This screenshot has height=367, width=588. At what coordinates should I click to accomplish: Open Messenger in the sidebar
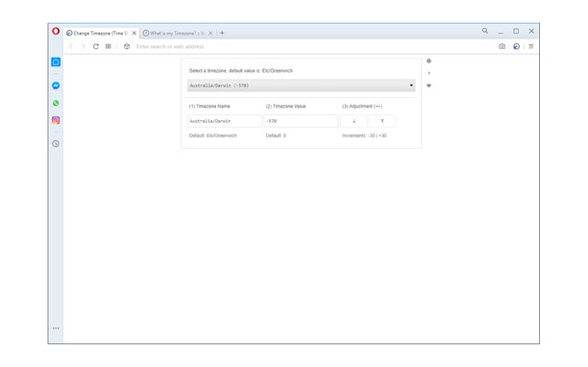pos(56,86)
